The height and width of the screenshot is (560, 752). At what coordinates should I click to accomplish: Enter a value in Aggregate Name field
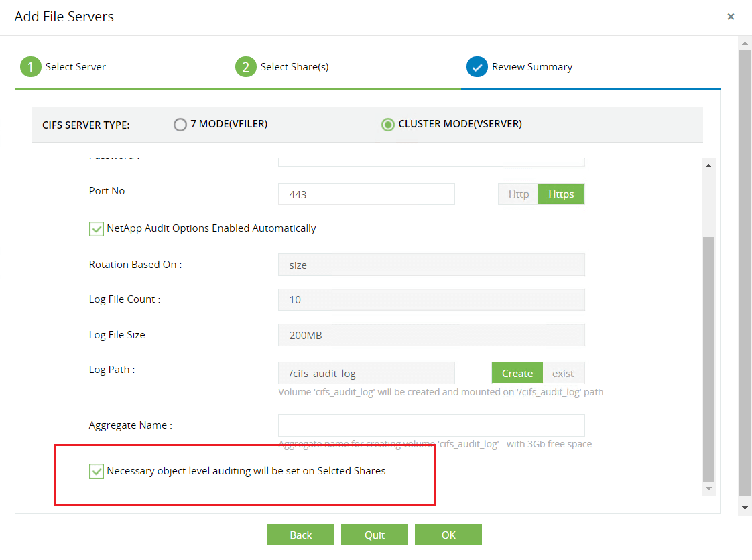click(x=431, y=425)
